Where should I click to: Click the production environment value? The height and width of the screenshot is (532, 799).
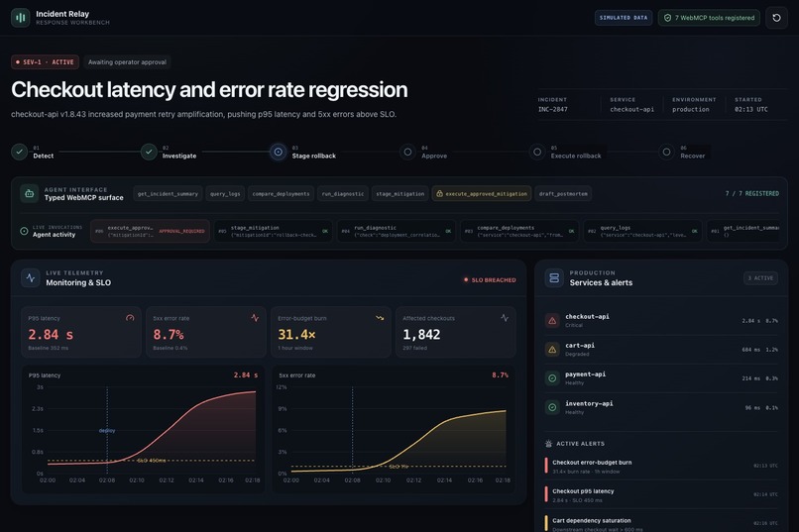point(691,109)
